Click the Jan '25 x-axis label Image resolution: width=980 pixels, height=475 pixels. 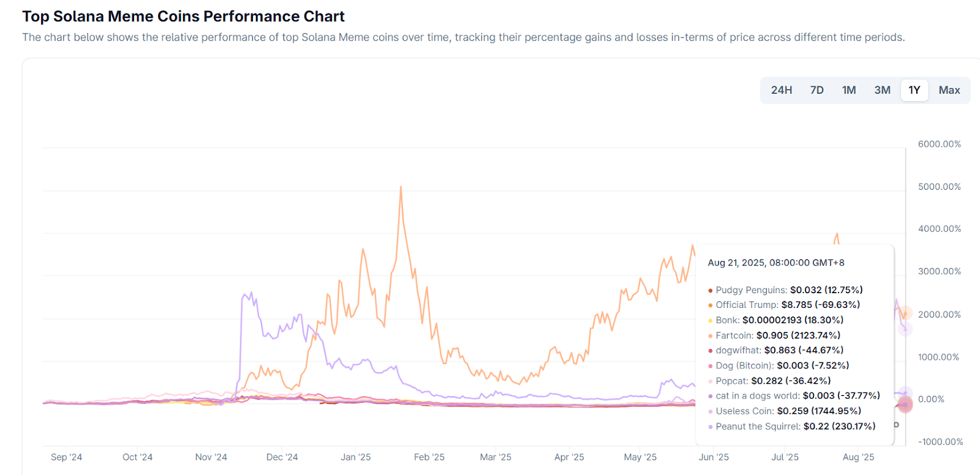pyautogui.click(x=355, y=457)
